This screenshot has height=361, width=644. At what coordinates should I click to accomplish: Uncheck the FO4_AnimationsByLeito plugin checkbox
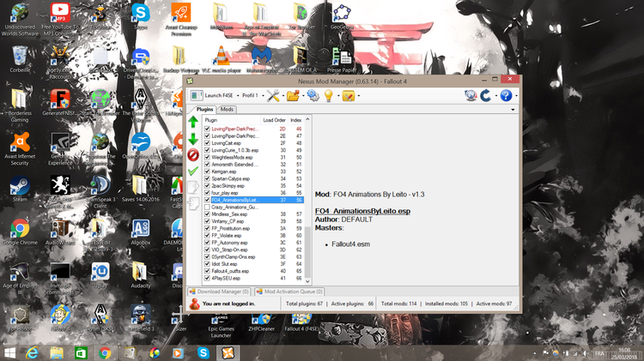[x=207, y=200]
